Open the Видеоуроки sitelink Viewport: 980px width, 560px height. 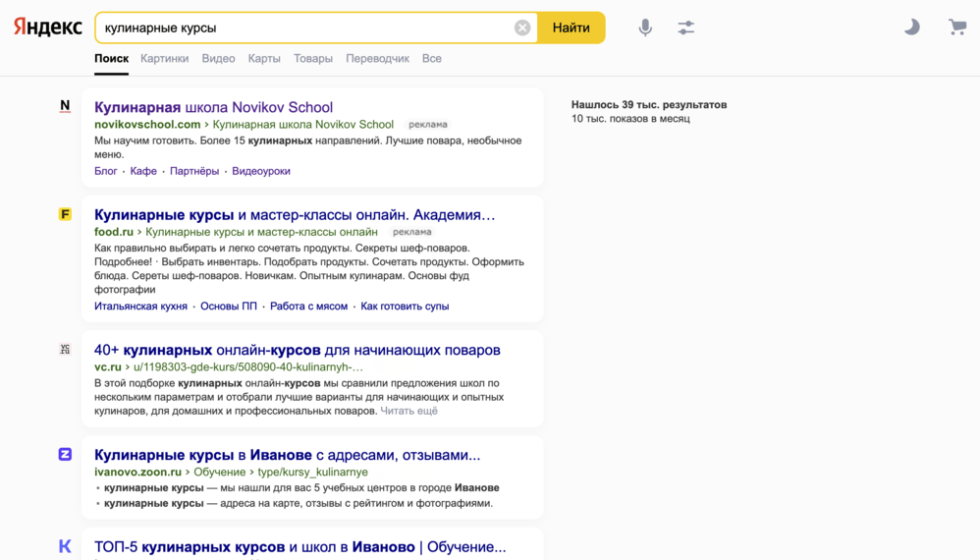pyautogui.click(x=260, y=171)
